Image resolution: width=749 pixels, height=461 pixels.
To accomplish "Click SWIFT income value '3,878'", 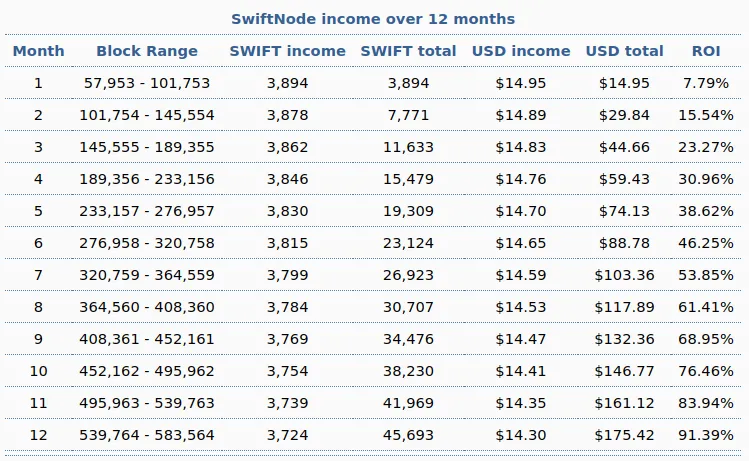I will coord(287,115).
